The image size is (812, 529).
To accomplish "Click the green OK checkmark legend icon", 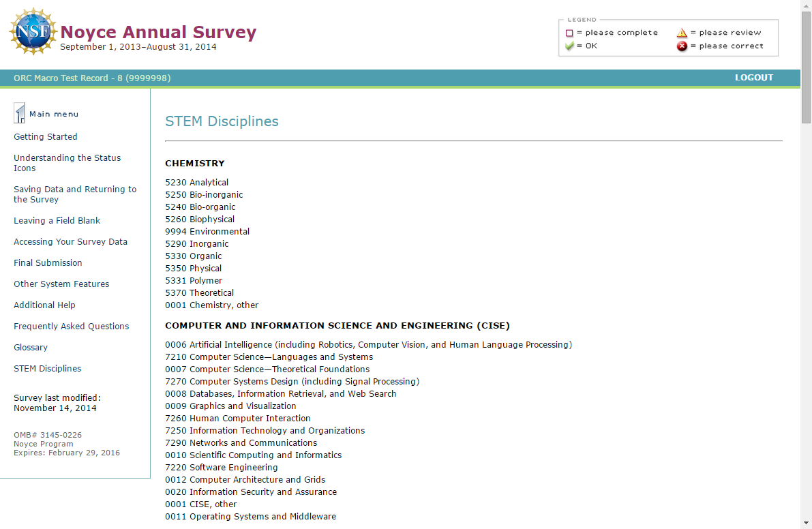I will click(x=569, y=46).
